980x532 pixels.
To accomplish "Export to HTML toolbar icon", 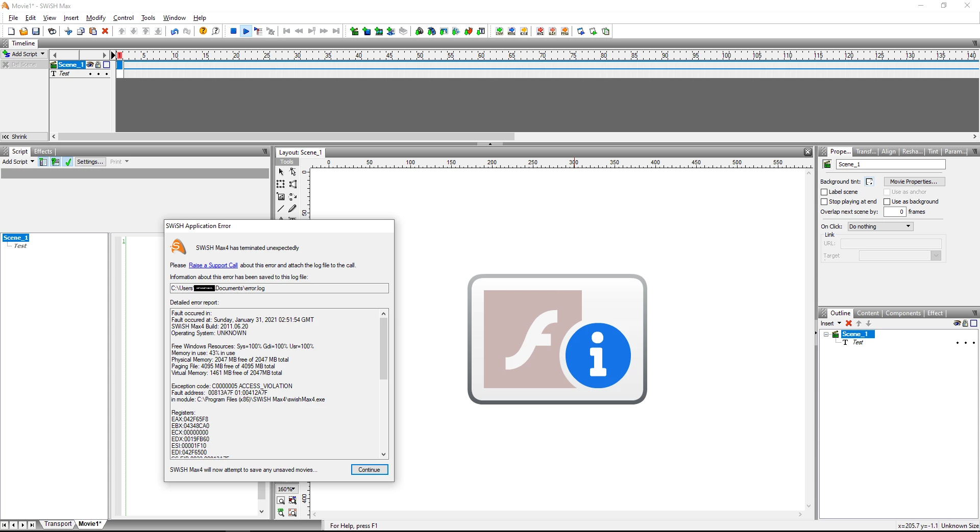I will (x=511, y=32).
